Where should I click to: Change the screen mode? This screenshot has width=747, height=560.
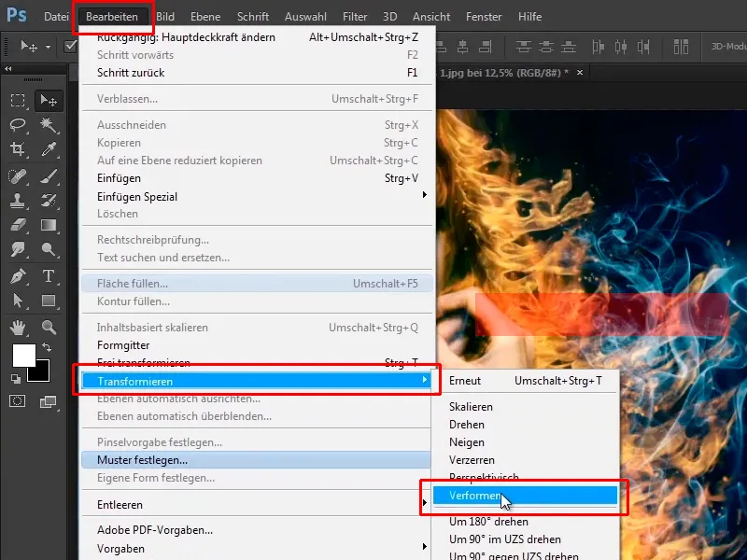click(49, 402)
